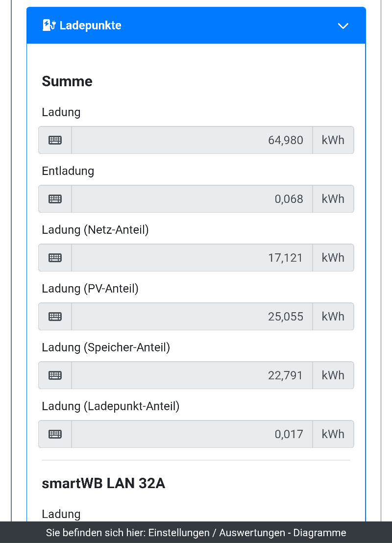
Task: Click the Ladung field showing 64,980
Action: 192,140
